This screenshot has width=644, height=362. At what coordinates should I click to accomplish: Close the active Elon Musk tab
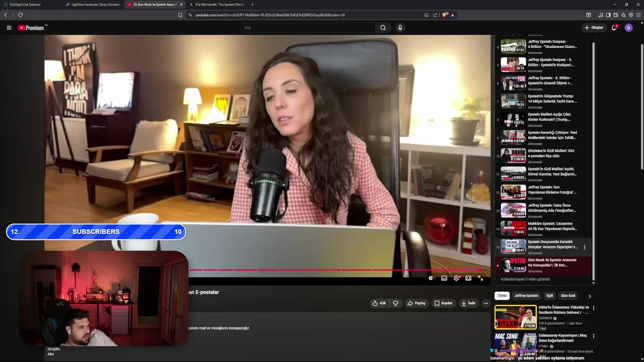(182, 5)
